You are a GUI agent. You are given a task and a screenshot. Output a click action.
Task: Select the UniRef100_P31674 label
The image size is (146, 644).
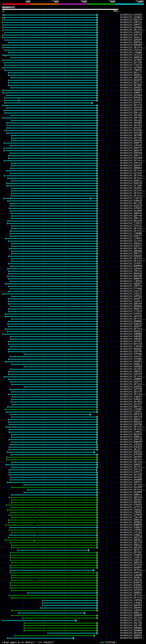[131, 65]
